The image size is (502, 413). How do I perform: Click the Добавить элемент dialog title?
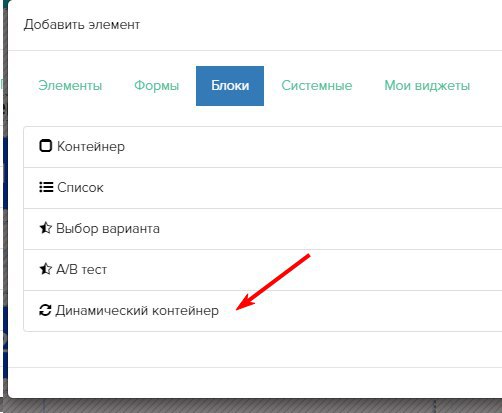(x=82, y=25)
